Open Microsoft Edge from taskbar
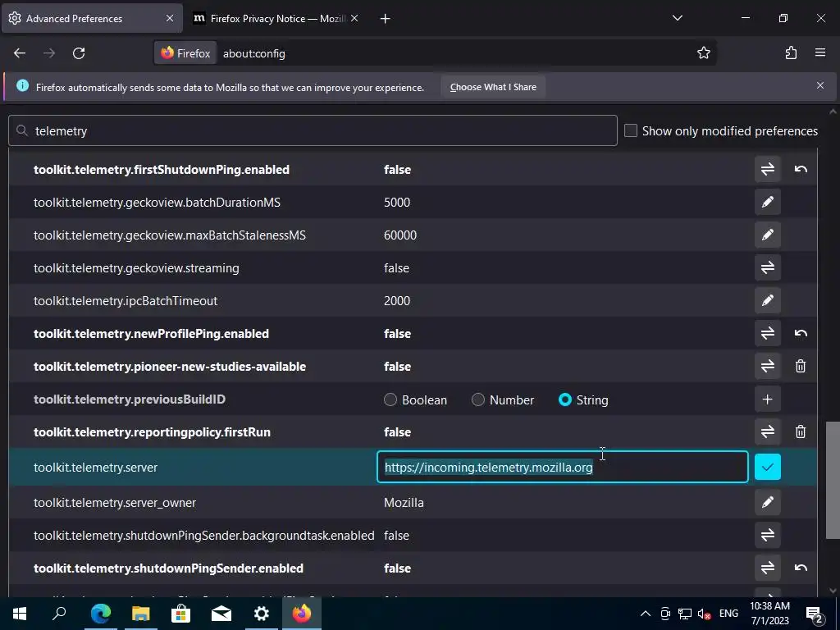Image resolution: width=840 pixels, height=630 pixels. coord(100,614)
